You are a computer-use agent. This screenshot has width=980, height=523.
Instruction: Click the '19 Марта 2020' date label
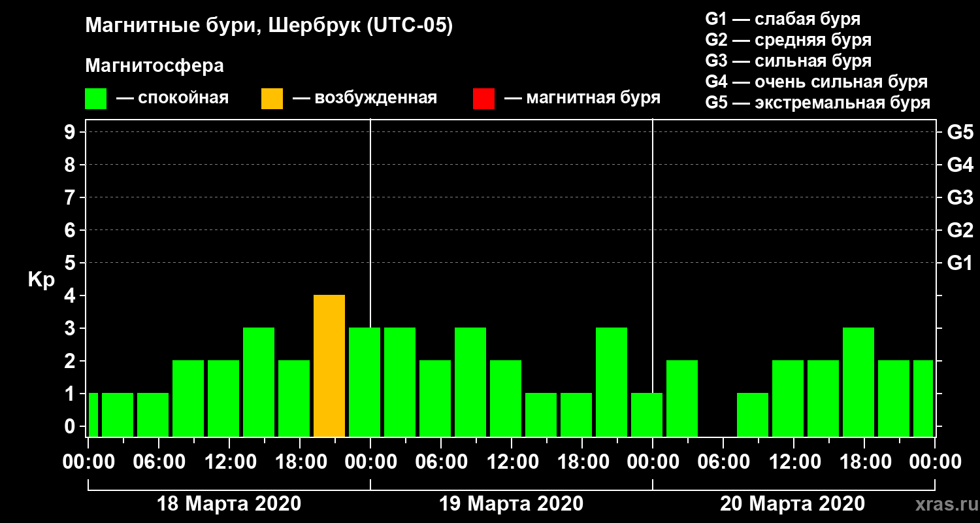pyautogui.click(x=511, y=504)
